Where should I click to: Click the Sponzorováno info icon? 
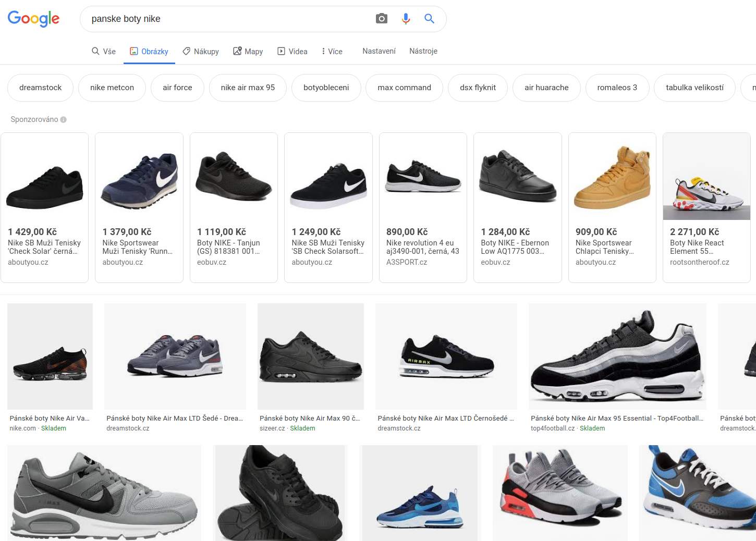(x=64, y=119)
